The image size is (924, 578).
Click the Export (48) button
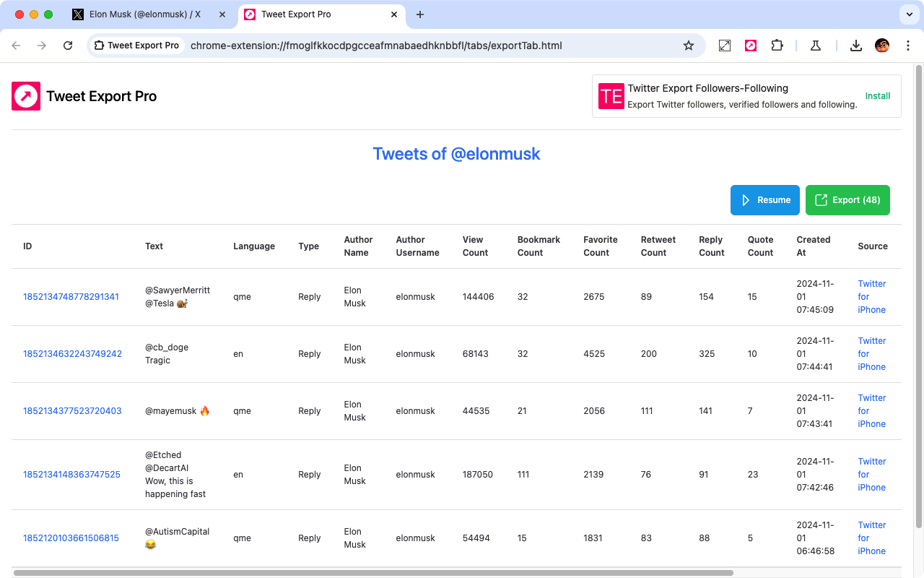[x=847, y=200]
